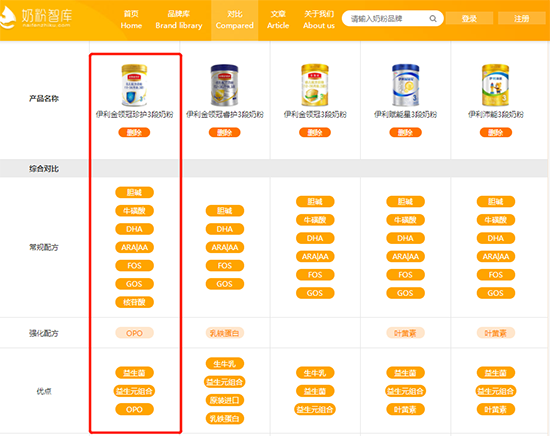This screenshot has height=436, width=550.
Task: Click 益生菌 tag under 金领冠3段奶粉
Action: click(x=315, y=391)
